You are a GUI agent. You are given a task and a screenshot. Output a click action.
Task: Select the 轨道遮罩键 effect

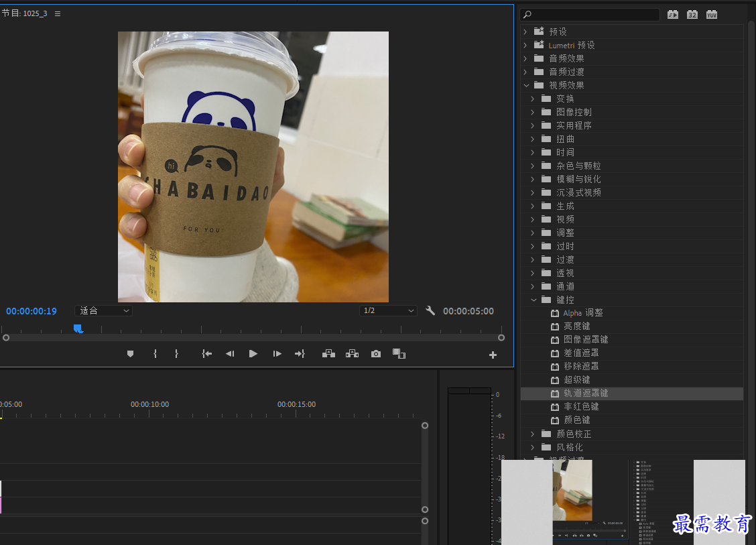coord(631,393)
